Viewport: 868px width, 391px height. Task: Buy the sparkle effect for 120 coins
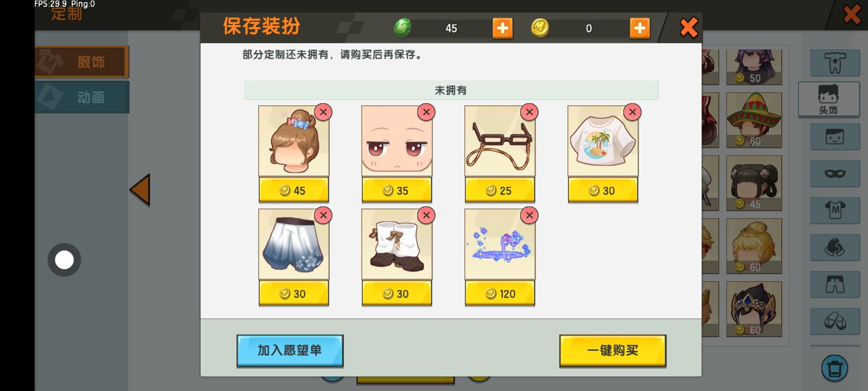(x=500, y=294)
